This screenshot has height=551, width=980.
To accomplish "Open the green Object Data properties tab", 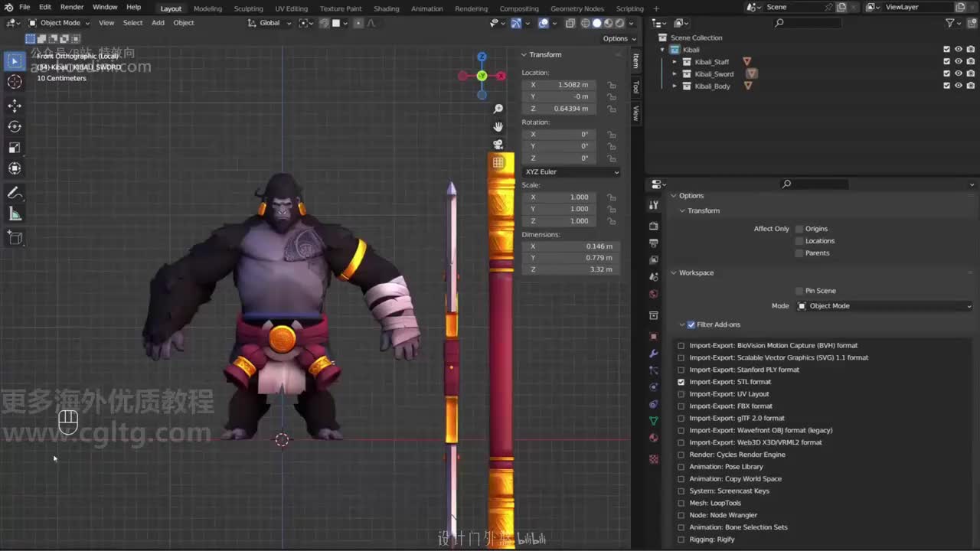I will (654, 421).
